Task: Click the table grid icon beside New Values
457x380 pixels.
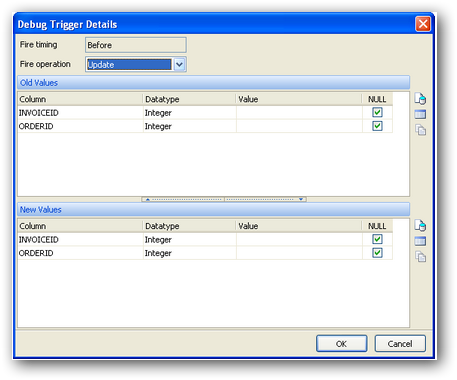Action: coord(420,241)
